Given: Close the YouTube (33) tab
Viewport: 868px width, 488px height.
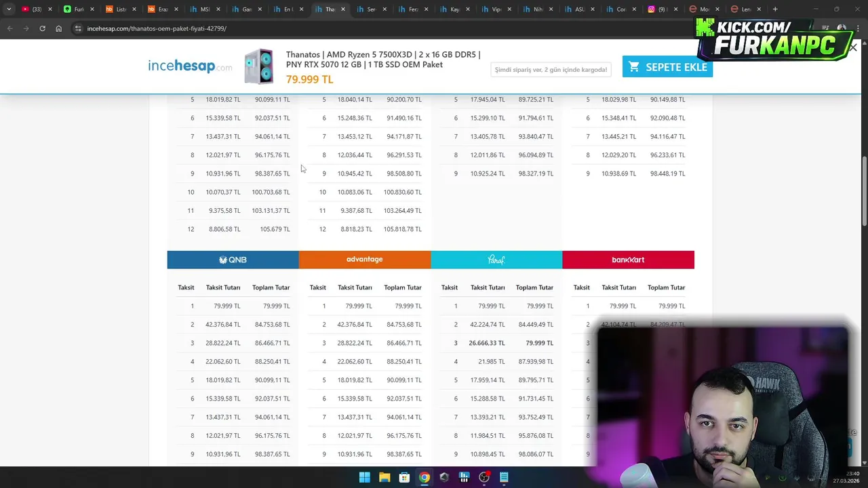Looking at the screenshot, I should [50, 9].
